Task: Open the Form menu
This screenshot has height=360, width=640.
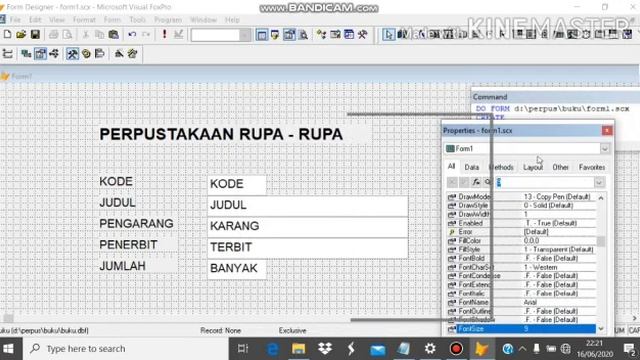Action: (x=112, y=20)
